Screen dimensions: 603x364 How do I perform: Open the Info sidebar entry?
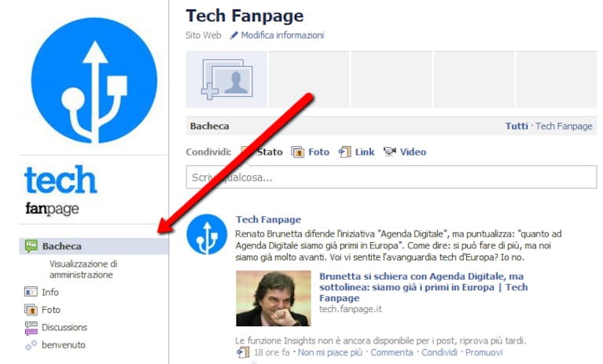50,292
